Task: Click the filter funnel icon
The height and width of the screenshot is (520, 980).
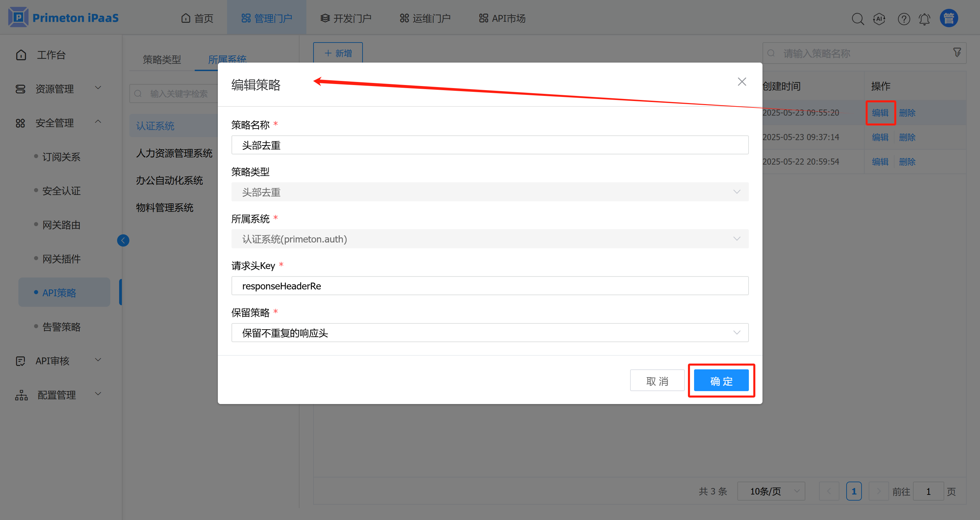Action: [x=957, y=52]
